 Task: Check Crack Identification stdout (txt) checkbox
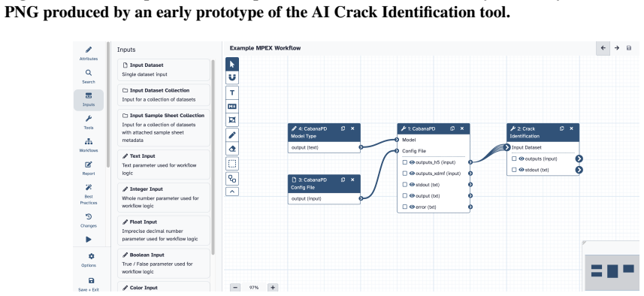514,170
